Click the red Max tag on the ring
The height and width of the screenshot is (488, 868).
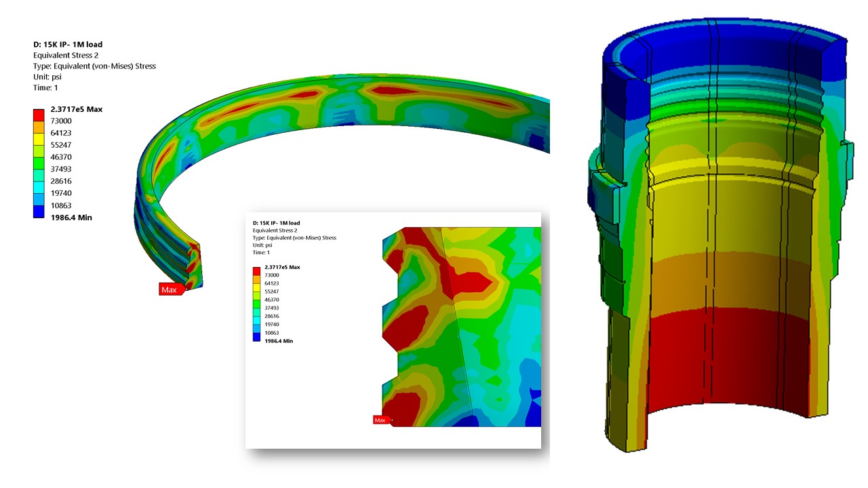click(x=171, y=289)
